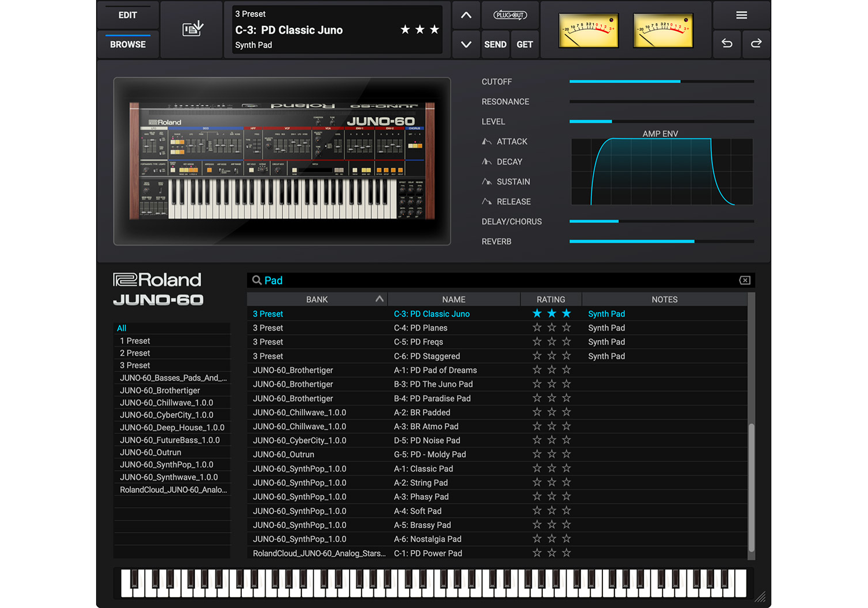This screenshot has width=868, height=608.
Task: Adjust the RESONANCE slider
Action: point(661,101)
